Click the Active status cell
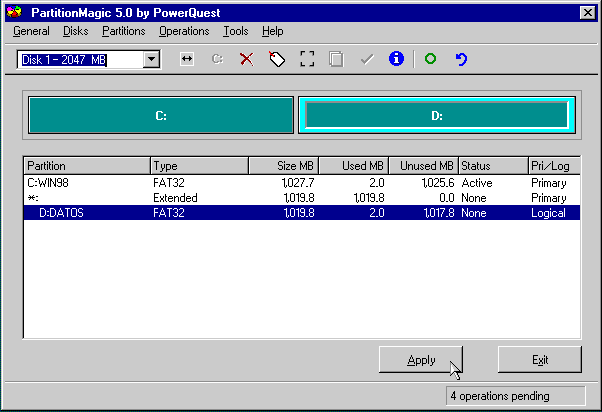The image size is (602, 412). [477, 183]
